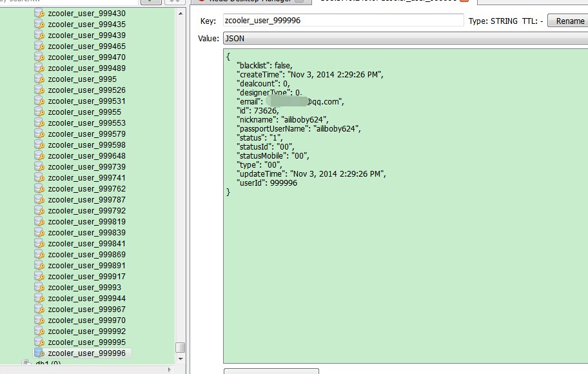Click key icon beside zcooler_user_999526

(x=39, y=90)
